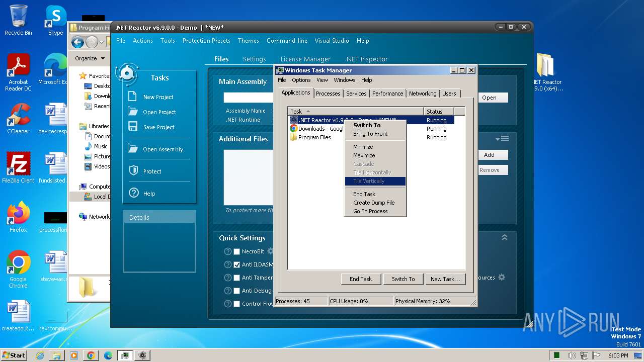
Task: Click Windows Media Player taskbar icon
Action: pos(73,355)
